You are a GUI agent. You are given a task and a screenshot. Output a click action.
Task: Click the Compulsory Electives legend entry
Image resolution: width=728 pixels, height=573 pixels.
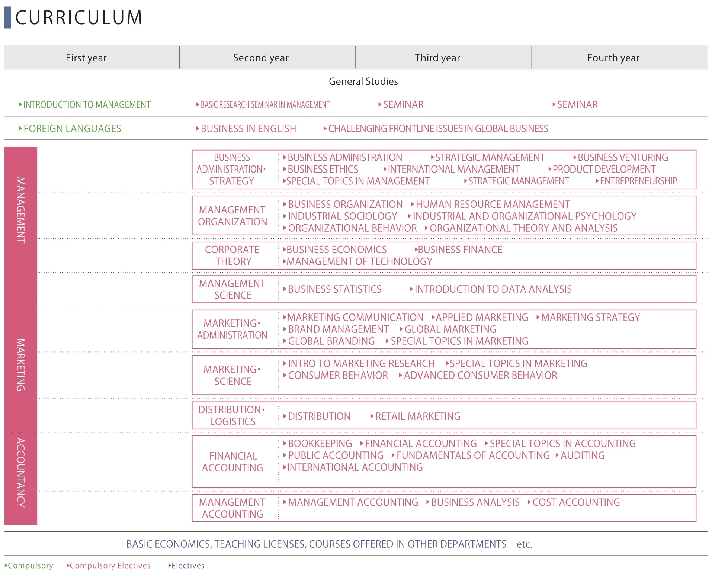coord(110,566)
